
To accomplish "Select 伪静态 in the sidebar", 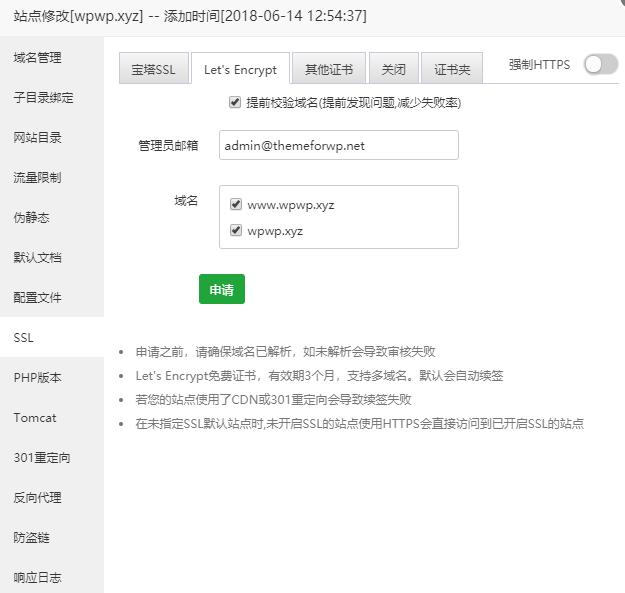I will (32, 217).
